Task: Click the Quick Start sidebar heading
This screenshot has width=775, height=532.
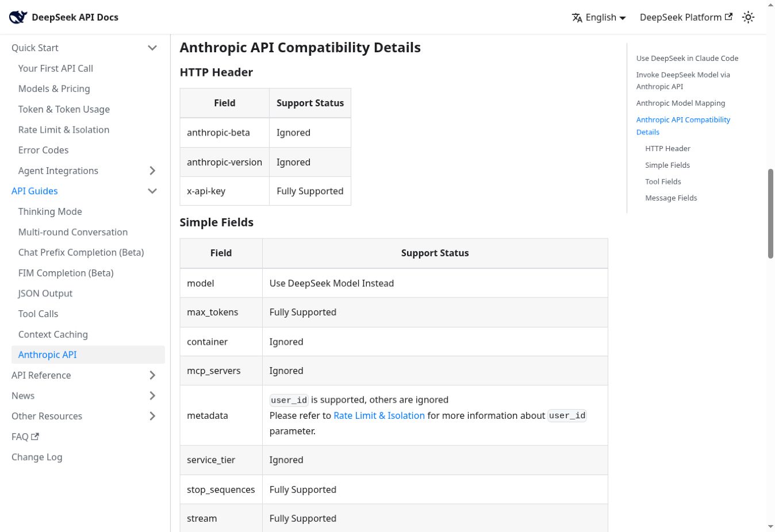Action: (35, 48)
